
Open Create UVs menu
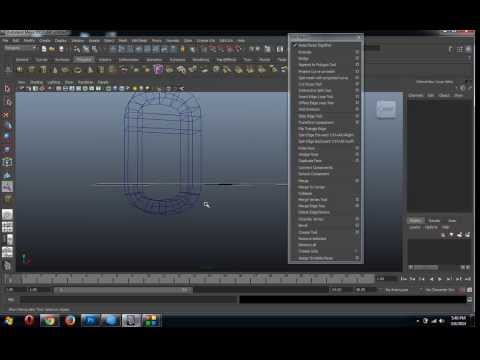(x=206, y=41)
